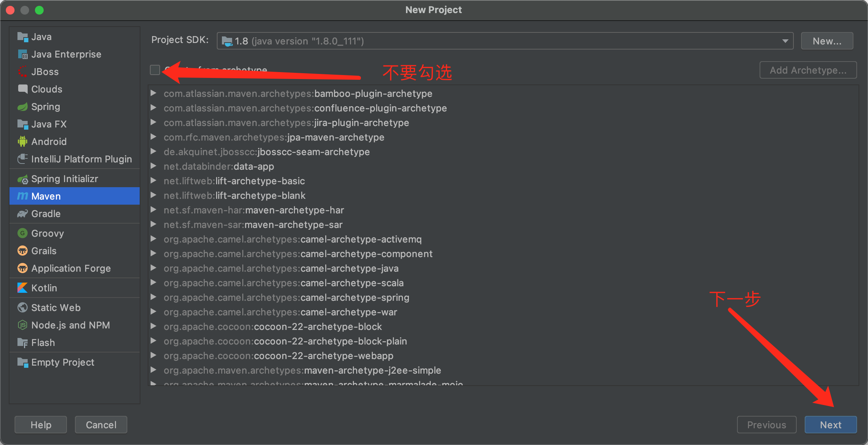Select Spring project type label

pyautogui.click(x=45, y=107)
